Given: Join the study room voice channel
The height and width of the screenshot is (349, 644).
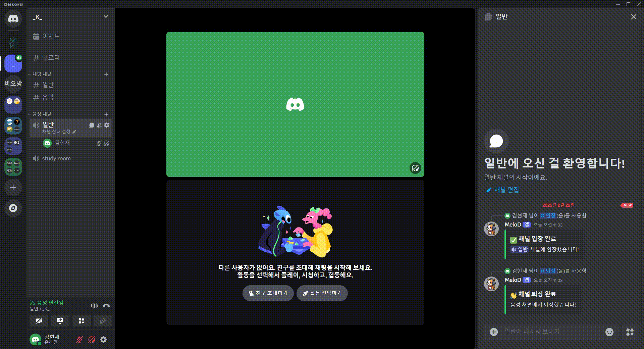Looking at the screenshot, I should tap(71, 158).
